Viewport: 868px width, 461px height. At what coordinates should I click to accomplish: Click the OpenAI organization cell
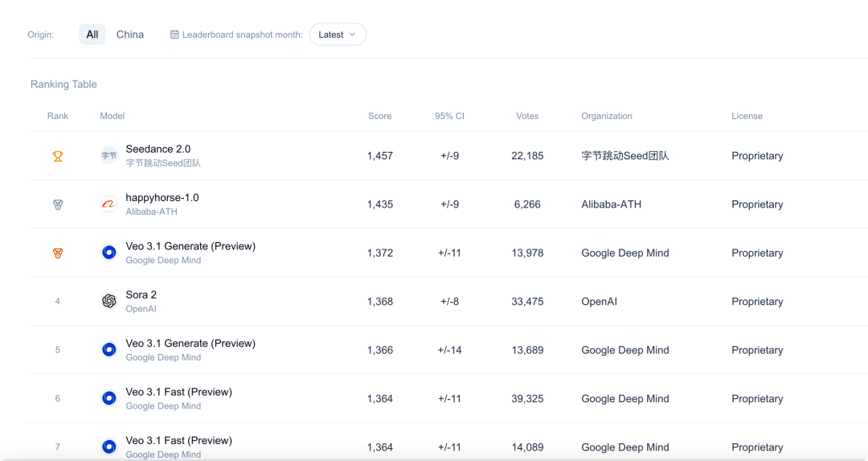pos(599,302)
